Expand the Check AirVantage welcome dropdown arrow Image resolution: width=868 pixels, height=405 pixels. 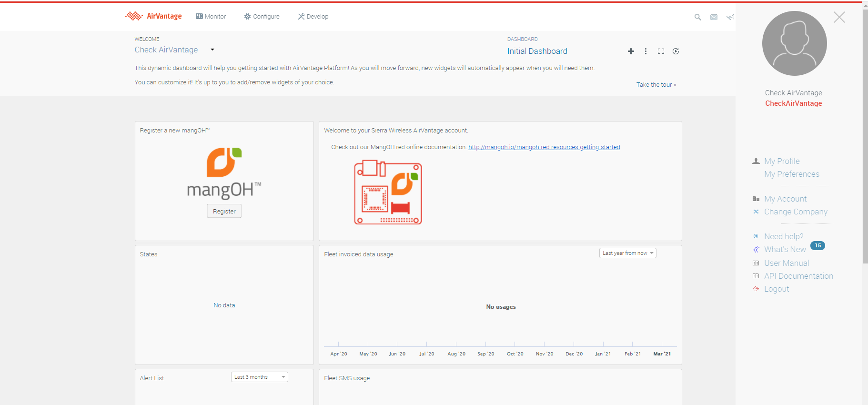click(212, 50)
